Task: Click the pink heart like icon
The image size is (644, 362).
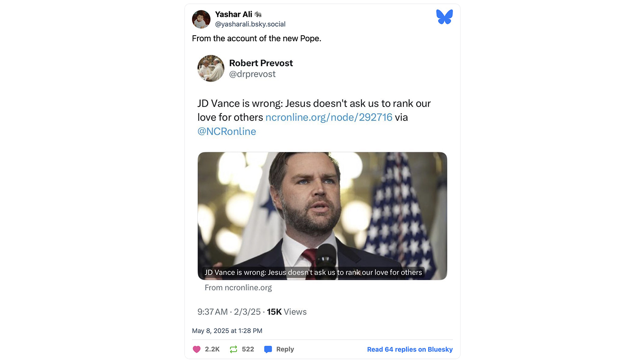Action: 197,349
